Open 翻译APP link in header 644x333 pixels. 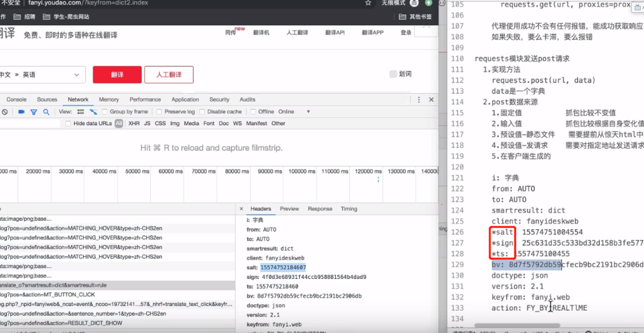[x=373, y=33]
